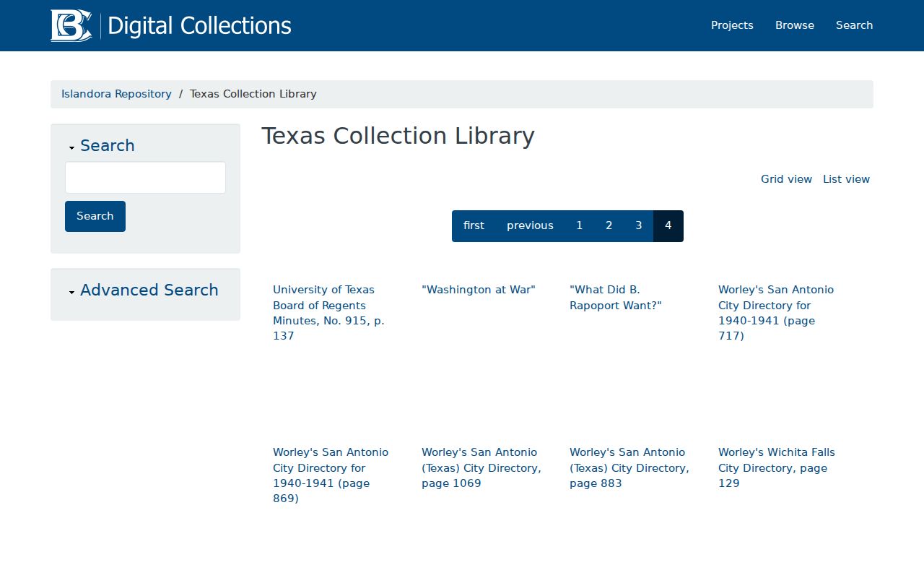
Task: Click the Search panel heading
Action: [x=108, y=146]
